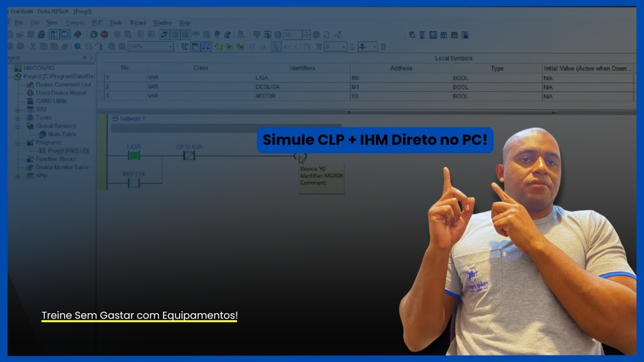Select the M1 address cell
644x362 pixels.
401,87
